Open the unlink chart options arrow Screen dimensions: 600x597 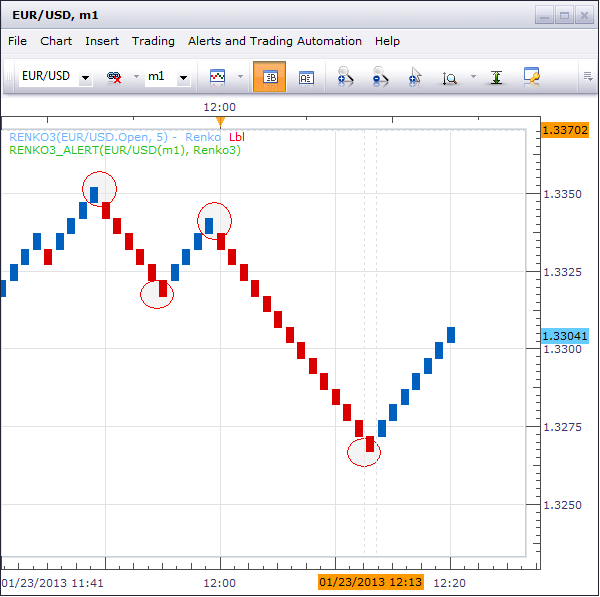tap(136, 77)
